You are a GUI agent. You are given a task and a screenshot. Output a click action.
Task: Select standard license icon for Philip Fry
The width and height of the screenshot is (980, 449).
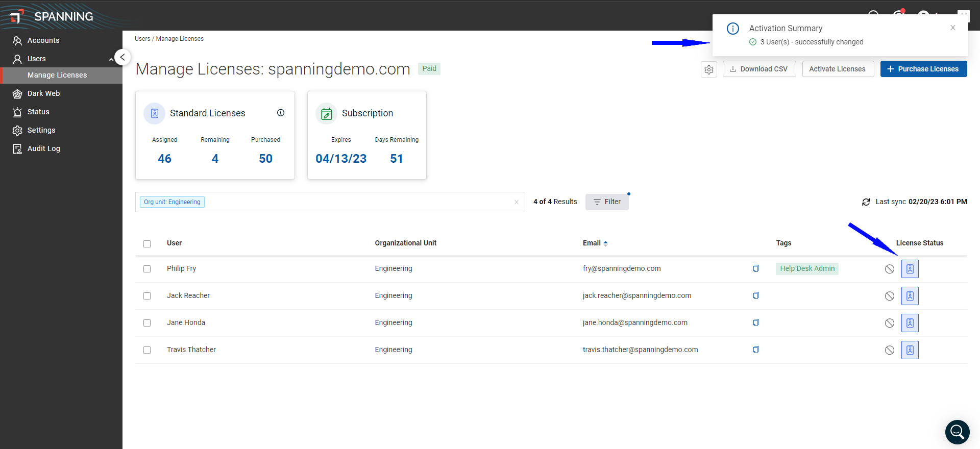(x=910, y=269)
